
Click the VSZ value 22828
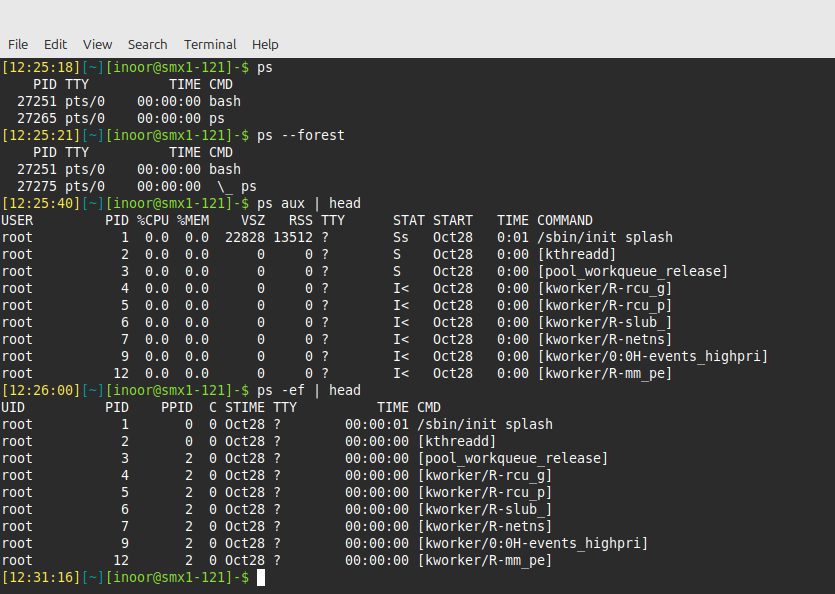[245, 237]
